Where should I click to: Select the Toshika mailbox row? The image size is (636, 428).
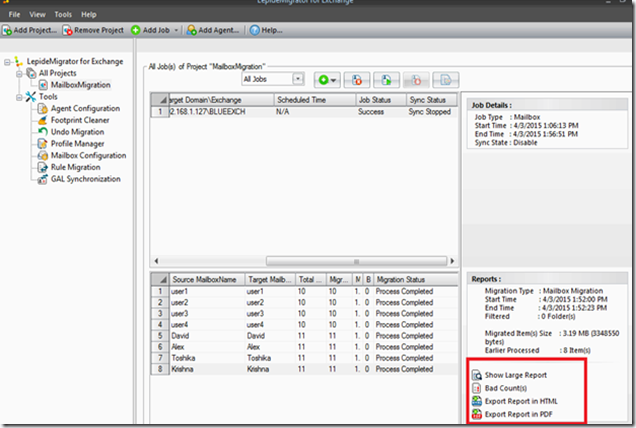coord(304,358)
